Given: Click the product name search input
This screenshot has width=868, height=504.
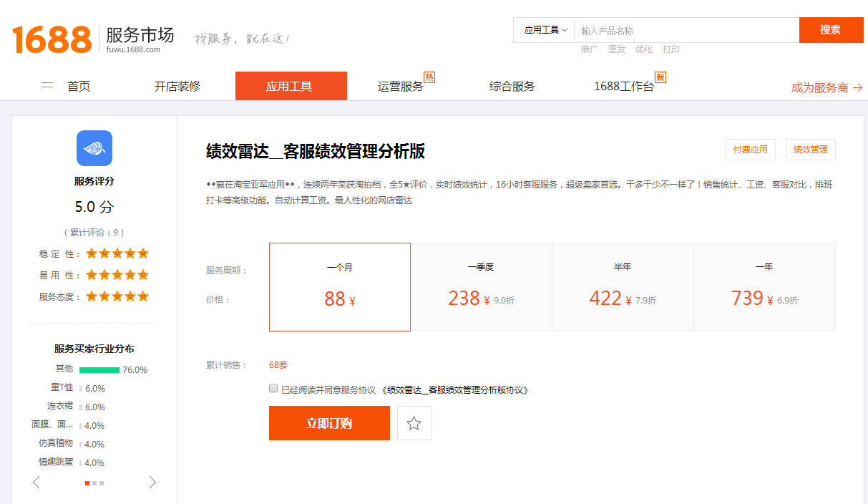Looking at the screenshot, I should click(x=687, y=30).
